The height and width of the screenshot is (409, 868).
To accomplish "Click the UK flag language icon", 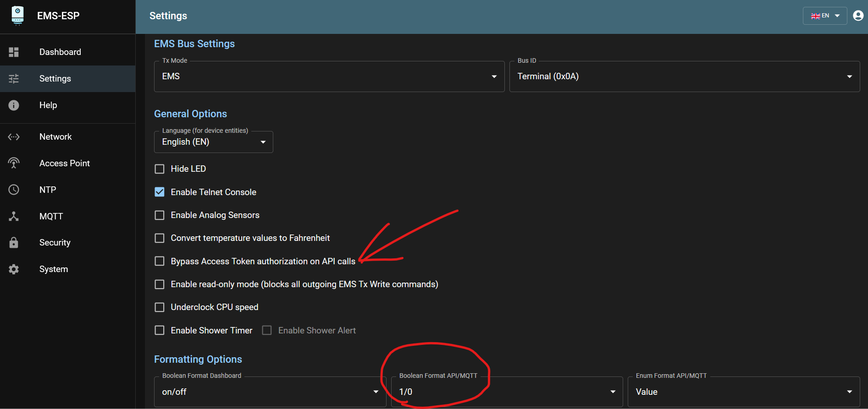I will click(815, 16).
